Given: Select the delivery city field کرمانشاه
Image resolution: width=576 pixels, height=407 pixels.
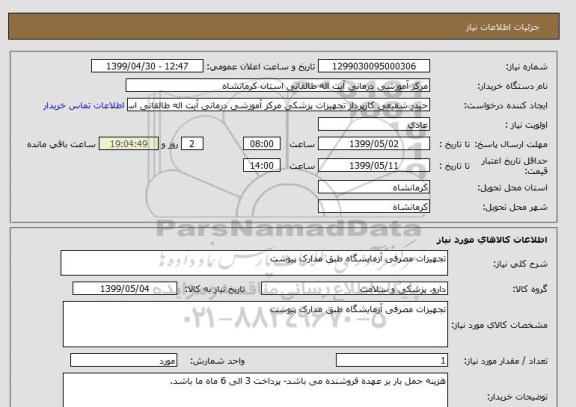Looking at the screenshot, I should 374,207.
